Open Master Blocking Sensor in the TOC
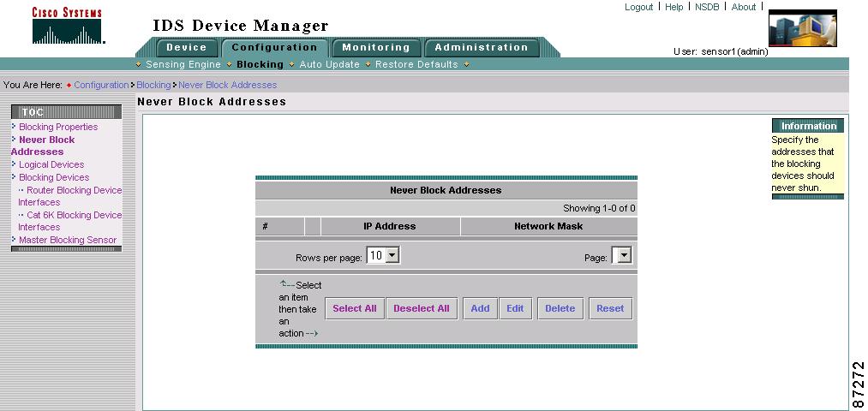This screenshot has height=411, width=868. point(68,240)
